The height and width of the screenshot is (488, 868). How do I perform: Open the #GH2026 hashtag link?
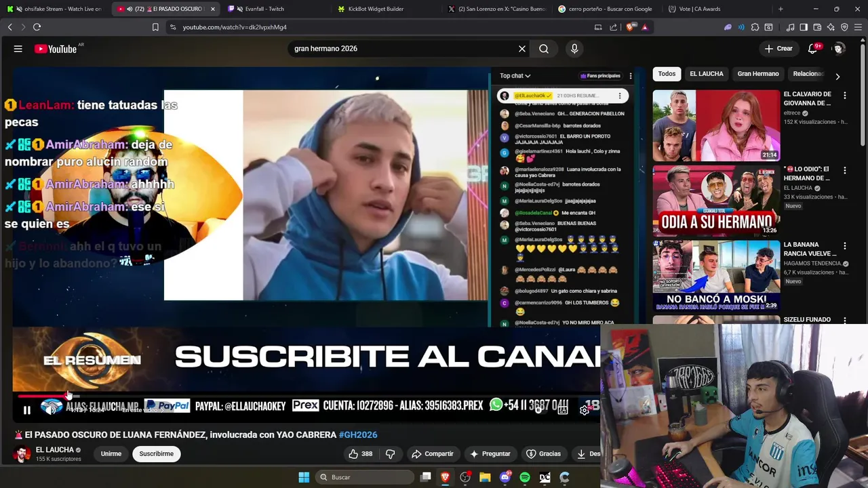pos(358,434)
